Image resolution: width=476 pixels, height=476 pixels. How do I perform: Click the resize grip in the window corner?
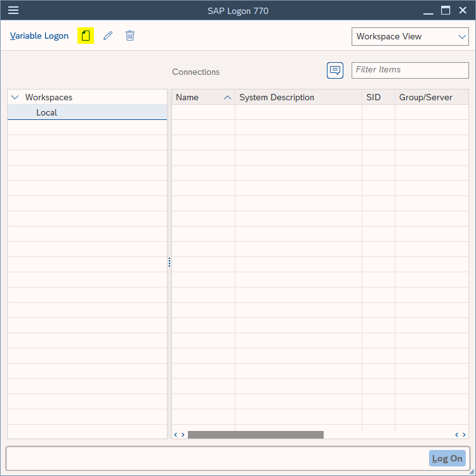pyautogui.click(x=472, y=472)
